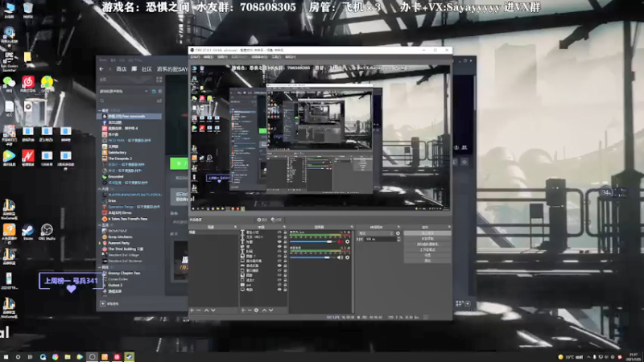644x362 pixels.
Task: Open transition properties gear in OBS
Action: click(x=398, y=233)
